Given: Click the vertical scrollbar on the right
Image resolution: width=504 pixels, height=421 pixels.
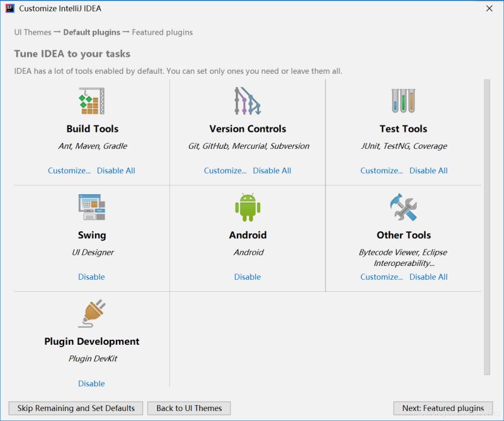Looking at the screenshot, I should click(x=486, y=227).
